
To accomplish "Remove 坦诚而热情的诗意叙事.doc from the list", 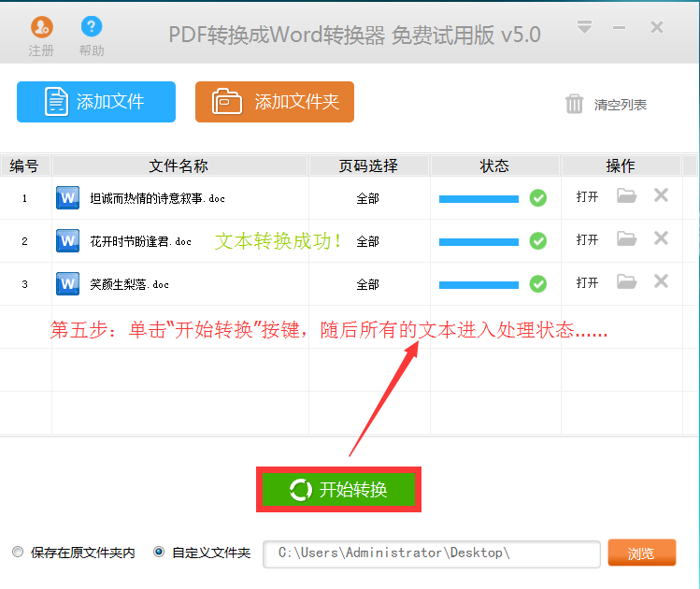I will 661,195.
